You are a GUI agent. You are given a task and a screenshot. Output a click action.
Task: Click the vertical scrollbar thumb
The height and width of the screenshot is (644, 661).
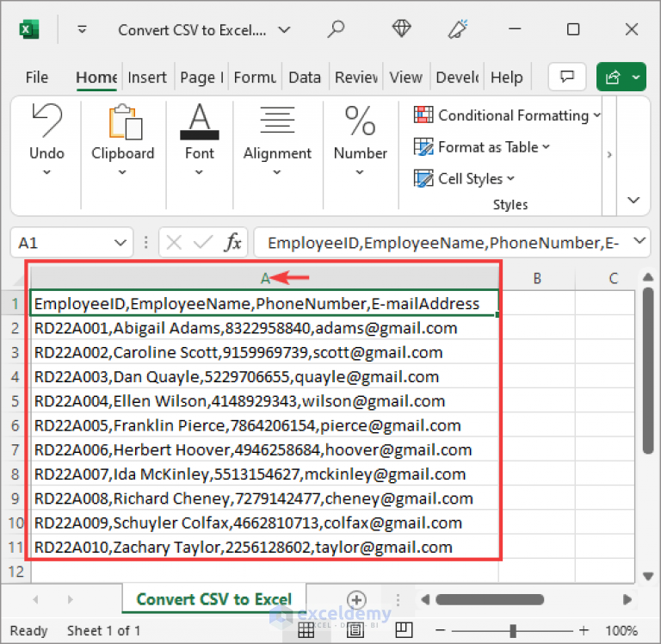[648, 371]
